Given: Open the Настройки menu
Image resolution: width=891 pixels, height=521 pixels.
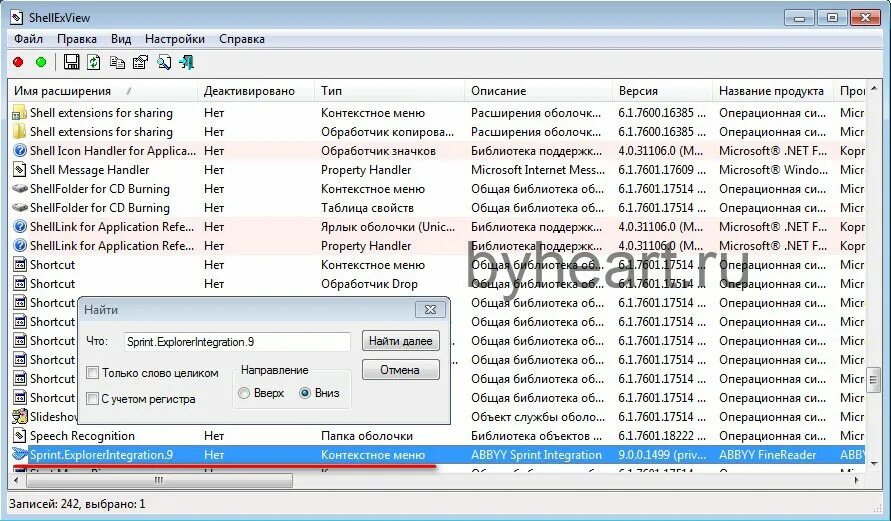Looking at the screenshot, I should [175, 39].
